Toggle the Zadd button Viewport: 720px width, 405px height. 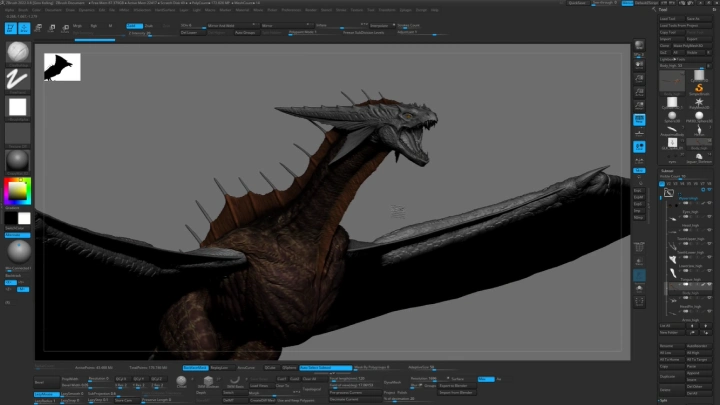pos(134,26)
